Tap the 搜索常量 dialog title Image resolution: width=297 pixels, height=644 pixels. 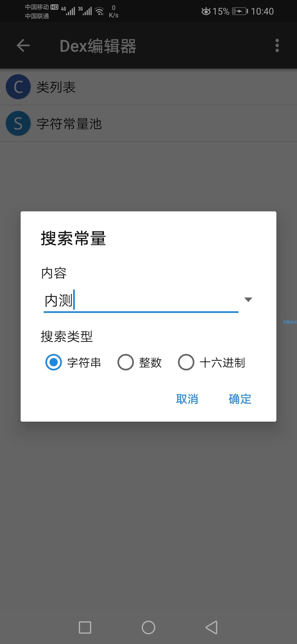[x=73, y=238]
